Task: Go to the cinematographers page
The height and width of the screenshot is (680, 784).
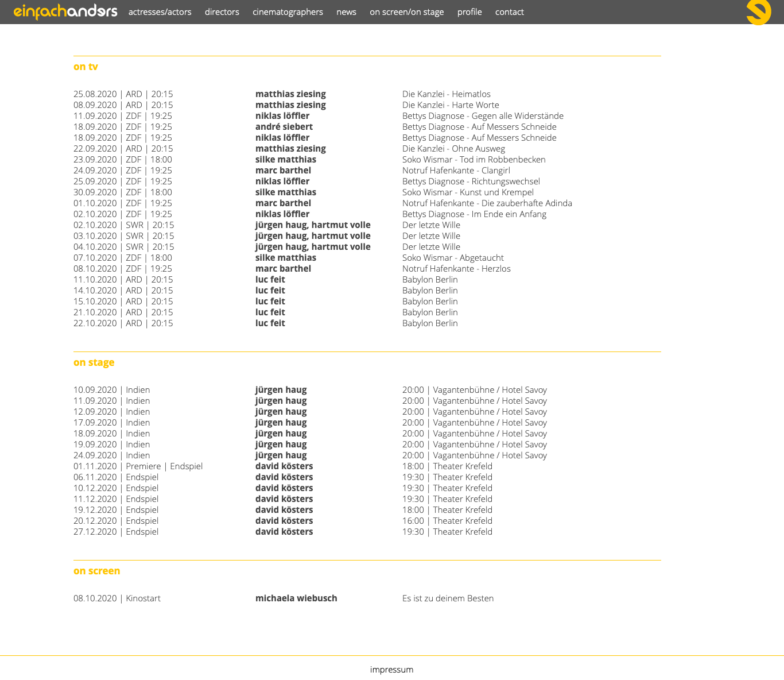Action: click(x=288, y=12)
